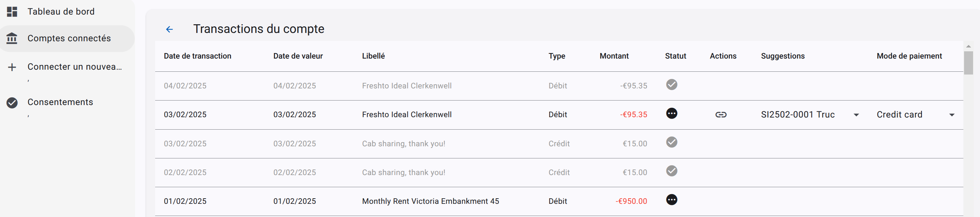Expand the Credit card payment mode dropdown

tap(952, 115)
